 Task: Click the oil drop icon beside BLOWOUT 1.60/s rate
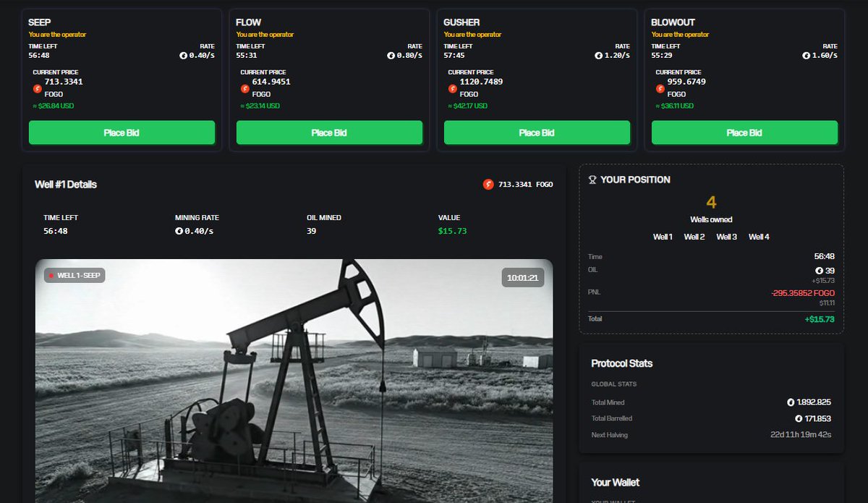pos(806,55)
